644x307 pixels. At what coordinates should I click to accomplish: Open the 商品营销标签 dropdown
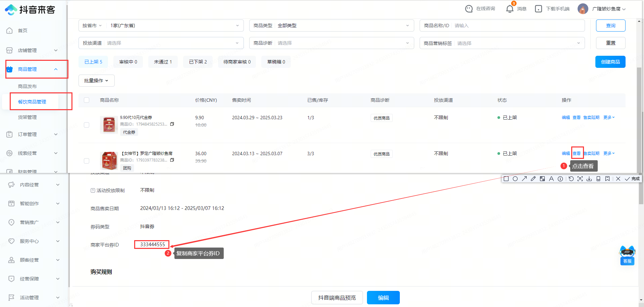tap(502, 43)
